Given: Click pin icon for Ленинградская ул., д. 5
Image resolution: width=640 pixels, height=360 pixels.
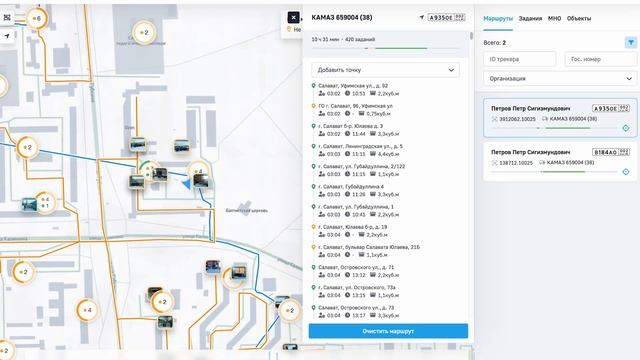Looking at the screenshot, I should [313, 146].
